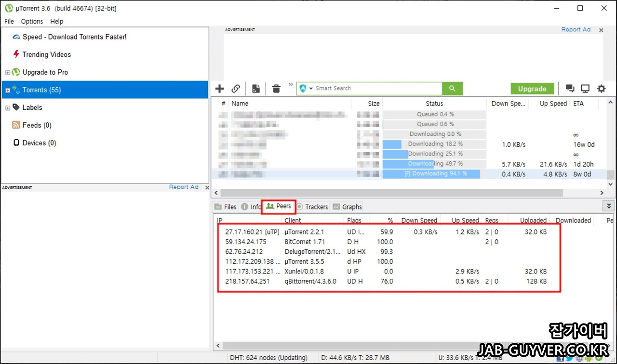
Task: Click the torrent list scroll-down arrow
Action: click(611, 184)
